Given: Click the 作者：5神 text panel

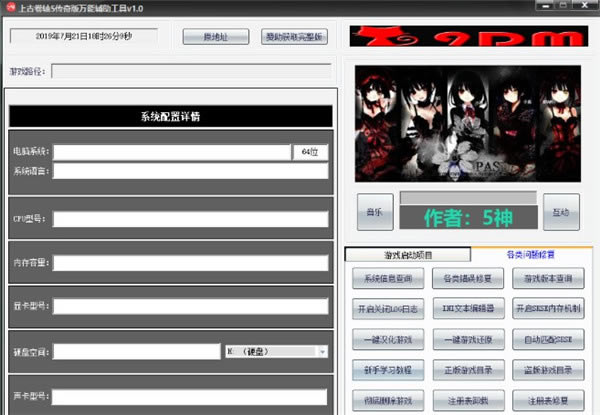Looking at the screenshot, I should (x=468, y=218).
